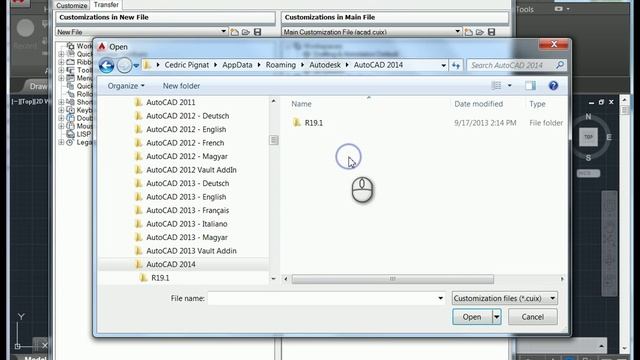Viewport: 640px width, 360px height.
Task: Sort by the Type column header
Action: point(537,104)
